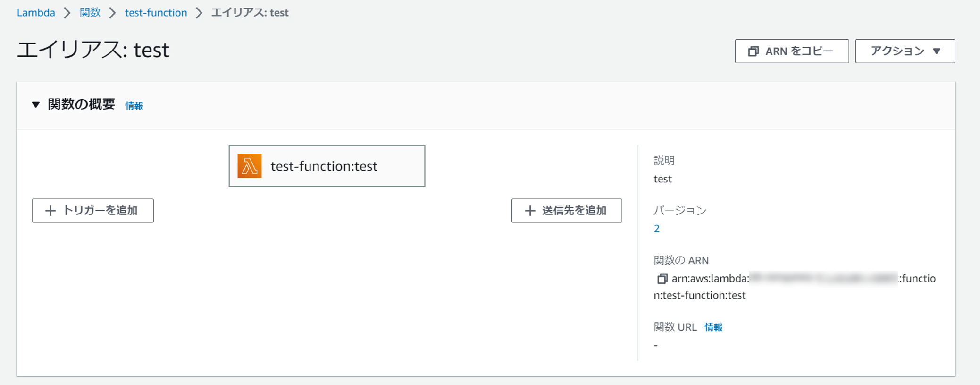Click the 関数 URL label
The width and height of the screenshot is (980, 385).
tap(675, 327)
